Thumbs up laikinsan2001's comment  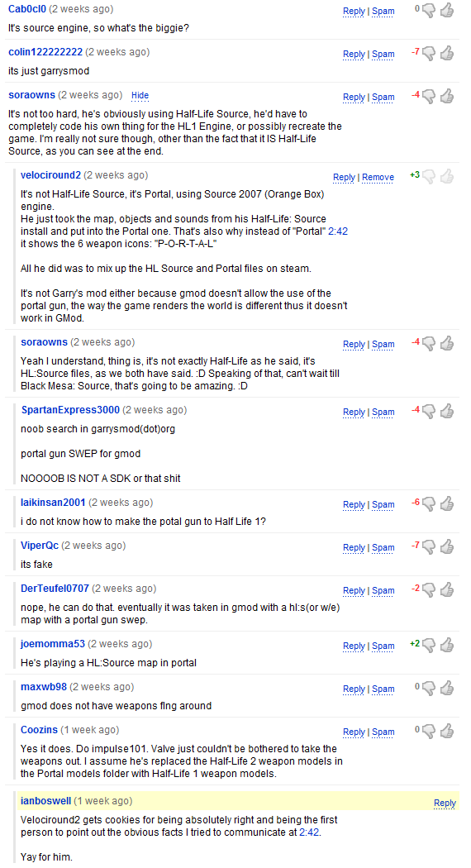pyautogui.click(x=447, y=503)
